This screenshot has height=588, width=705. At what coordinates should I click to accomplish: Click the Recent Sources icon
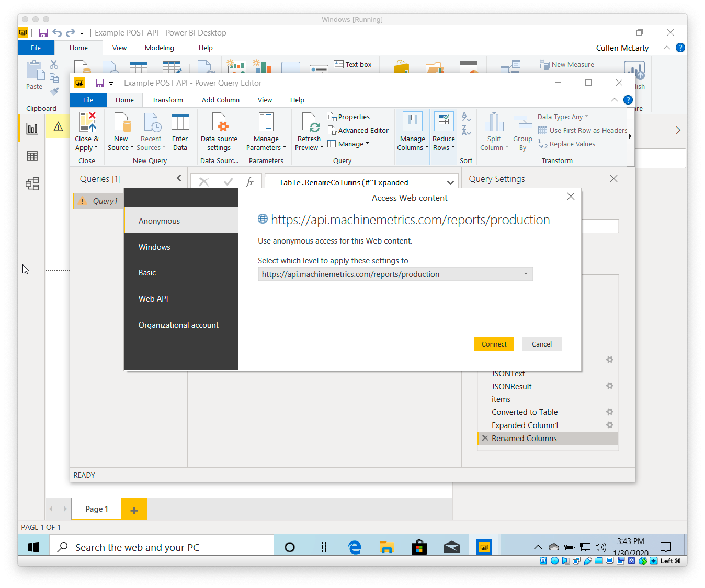(x=152, y=122)
